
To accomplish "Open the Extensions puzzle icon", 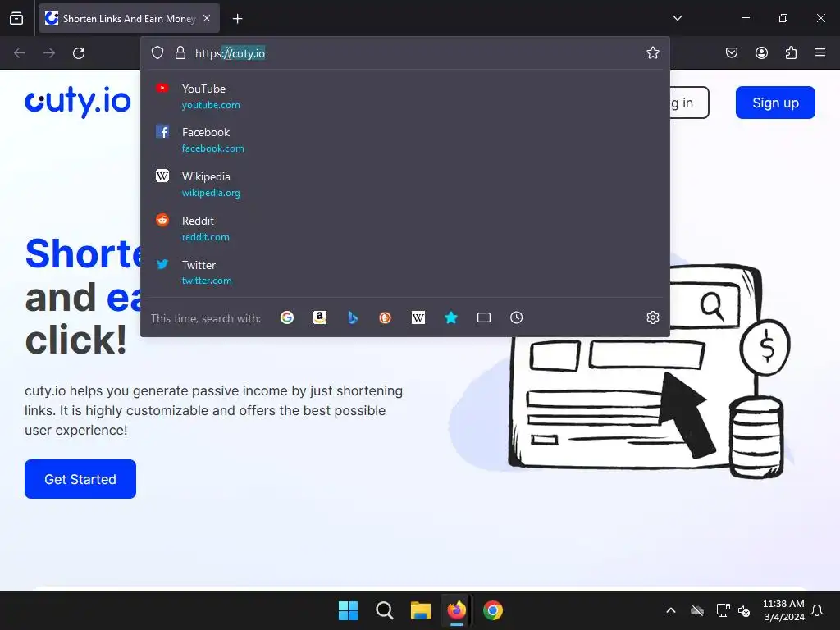I will pos(791,52).
